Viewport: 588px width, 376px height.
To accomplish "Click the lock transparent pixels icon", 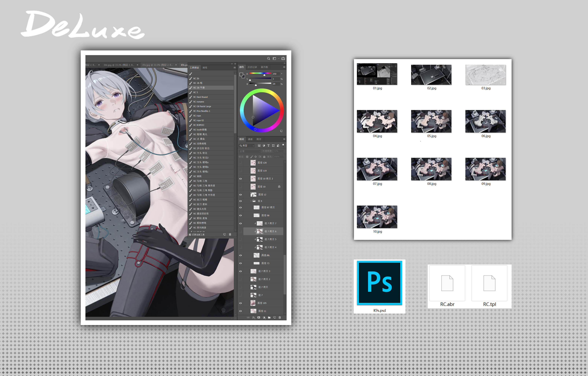I will click(x=247, y=157).
